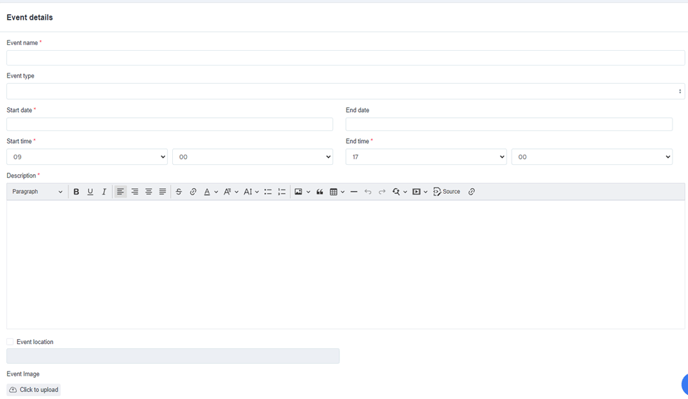Apply strikethrough formatting
This screenshot has height=399, width=688.
click(x=179, y=192)
